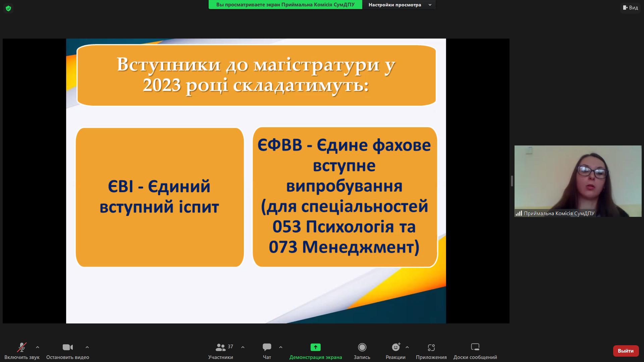Image resolution: width=644 pixels, height=362 pixels.
Task: Stop video using the camera toggle
Action: (68, 347)
